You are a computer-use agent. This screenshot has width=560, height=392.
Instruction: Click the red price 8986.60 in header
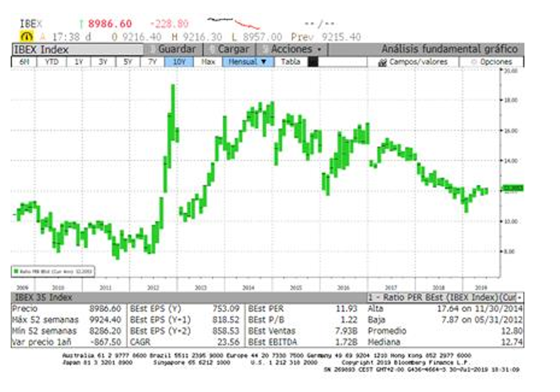tap(110, 24)
